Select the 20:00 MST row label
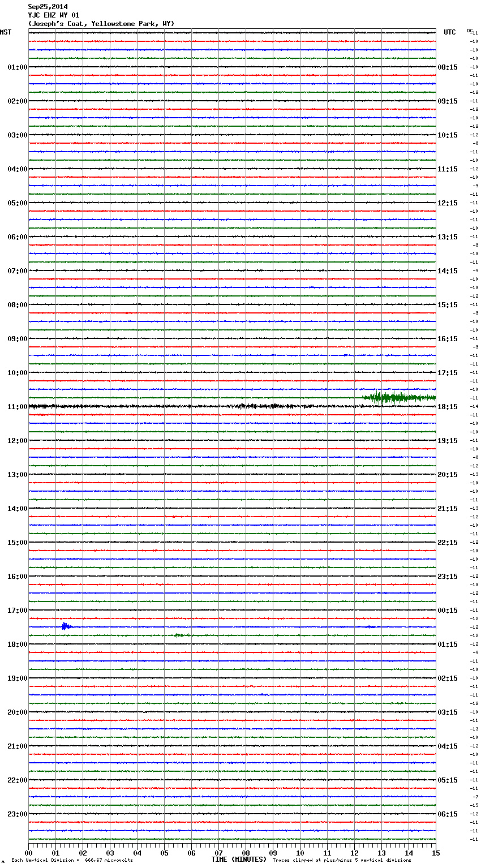 (x=18, y=712)
